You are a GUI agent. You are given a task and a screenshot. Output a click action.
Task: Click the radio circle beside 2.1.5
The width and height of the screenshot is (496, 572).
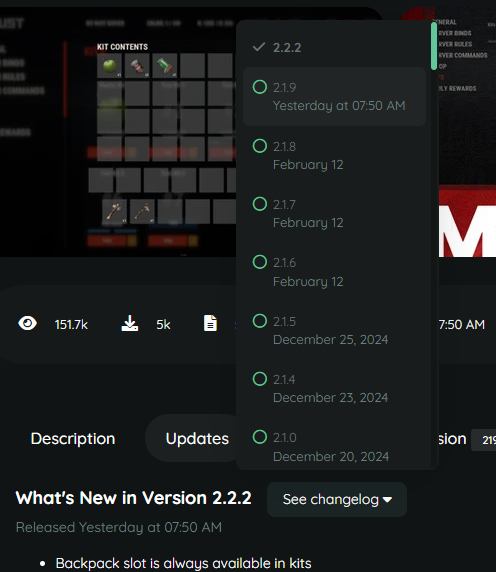pos(260,321)
